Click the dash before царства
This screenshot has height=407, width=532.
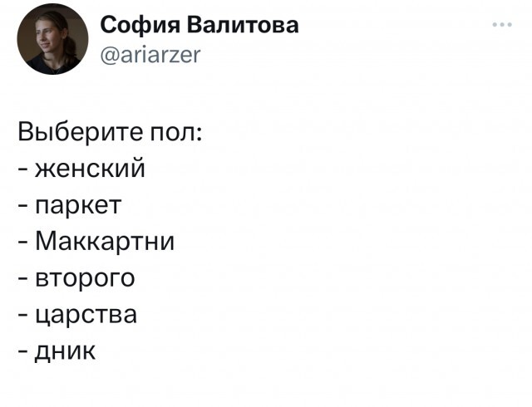point(24,315)
